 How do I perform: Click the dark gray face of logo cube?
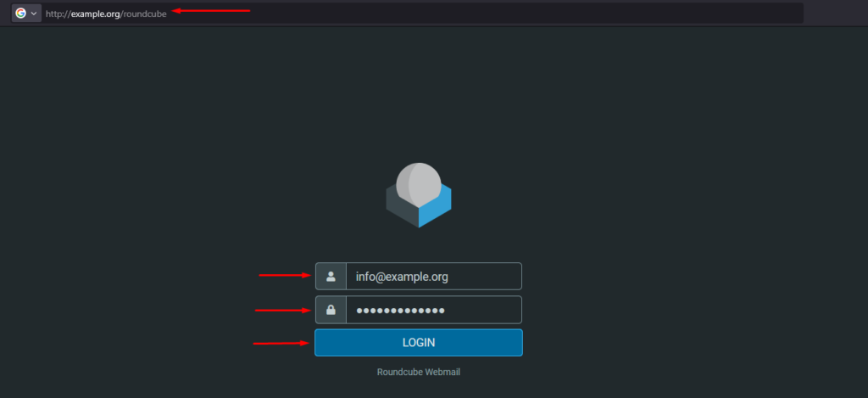click(402, 208)
